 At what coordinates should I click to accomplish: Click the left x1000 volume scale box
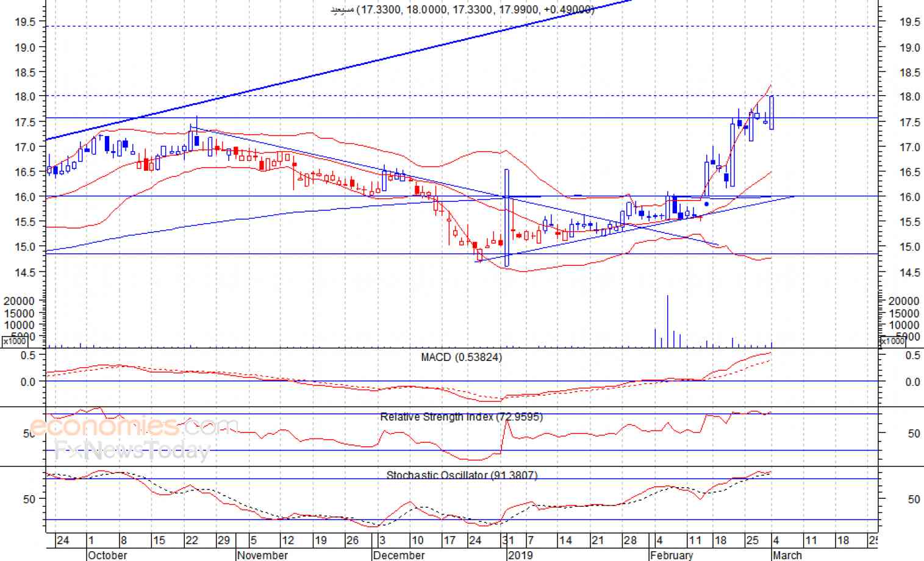[15, 341]
